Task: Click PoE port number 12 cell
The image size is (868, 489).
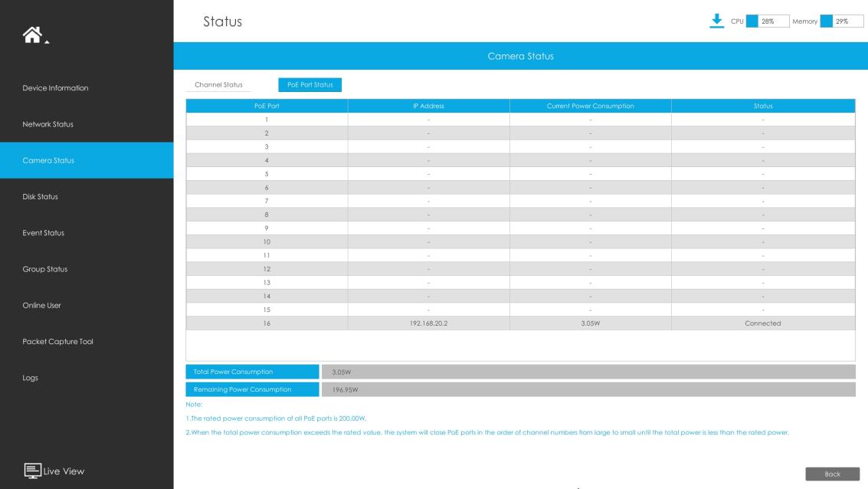Action: point(267,269)
